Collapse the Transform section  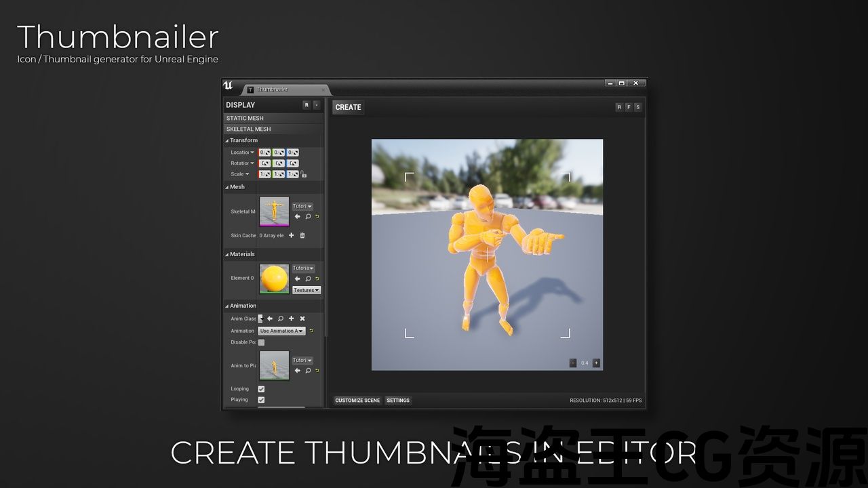[227, 140]
